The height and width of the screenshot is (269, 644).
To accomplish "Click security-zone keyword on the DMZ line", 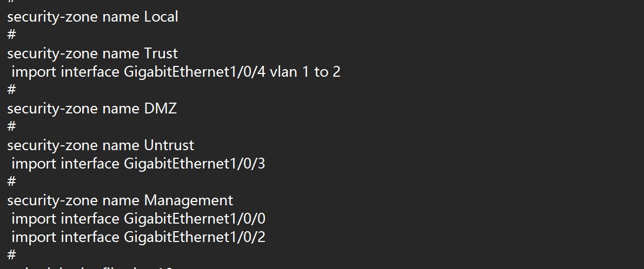I will pos(52,109).
